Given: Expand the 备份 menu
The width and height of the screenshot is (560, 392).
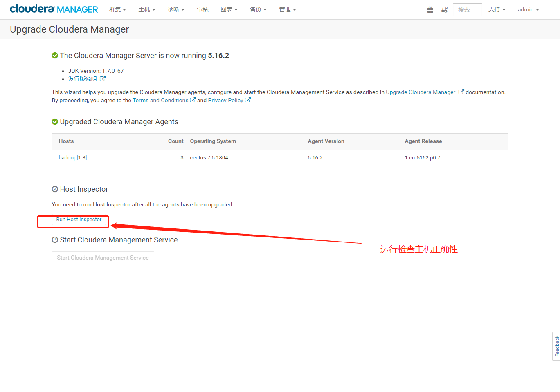Looking at the screenshot, I should (x=258, y=9).
